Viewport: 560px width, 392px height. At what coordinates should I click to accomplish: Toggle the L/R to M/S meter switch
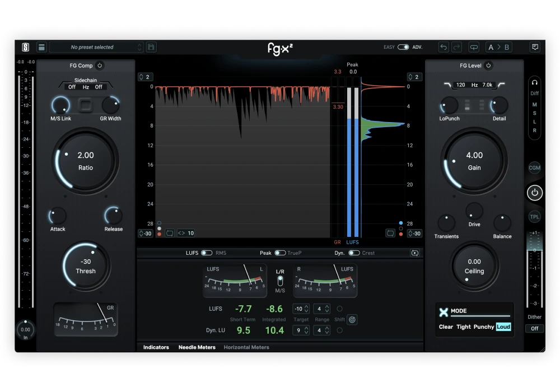(280, 281)
